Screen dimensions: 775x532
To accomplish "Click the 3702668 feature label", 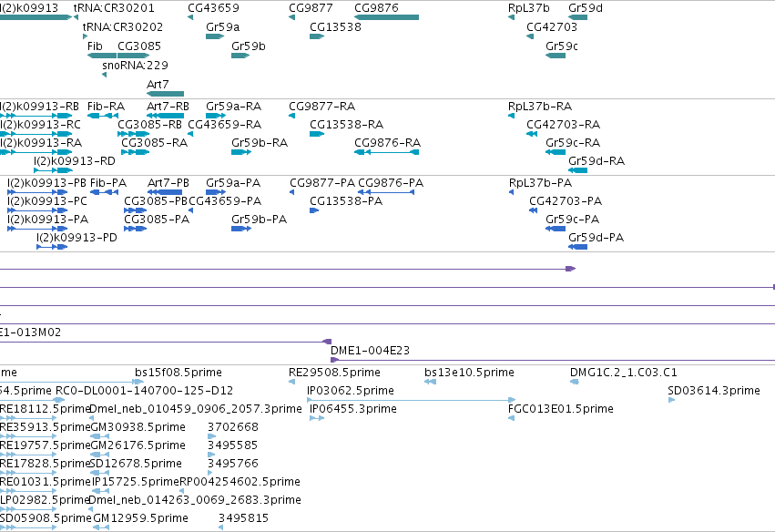I will click(233, 427).
